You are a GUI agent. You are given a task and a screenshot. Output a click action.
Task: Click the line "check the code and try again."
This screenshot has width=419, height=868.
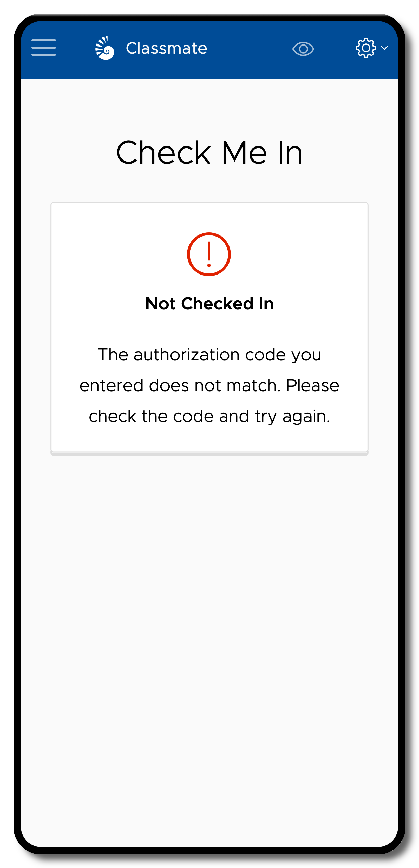click(x=209, y=417)
